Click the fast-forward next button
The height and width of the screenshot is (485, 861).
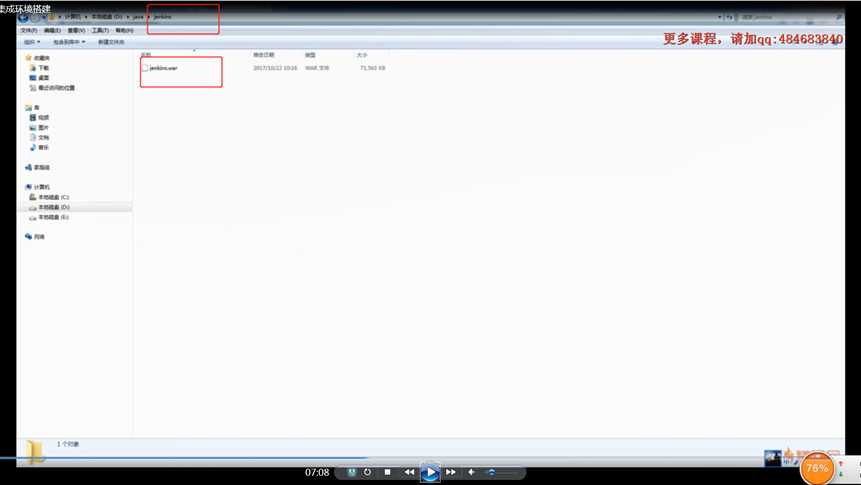(x=451, y=472)
